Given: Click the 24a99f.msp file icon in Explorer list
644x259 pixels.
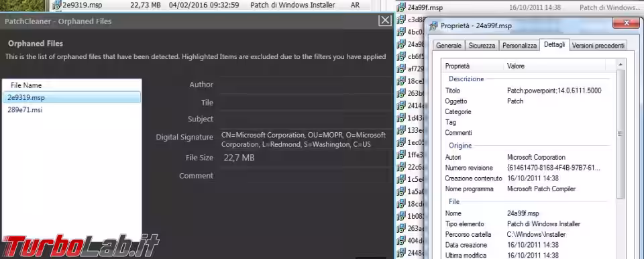Looking at the screenshot, I should [401, 7].
